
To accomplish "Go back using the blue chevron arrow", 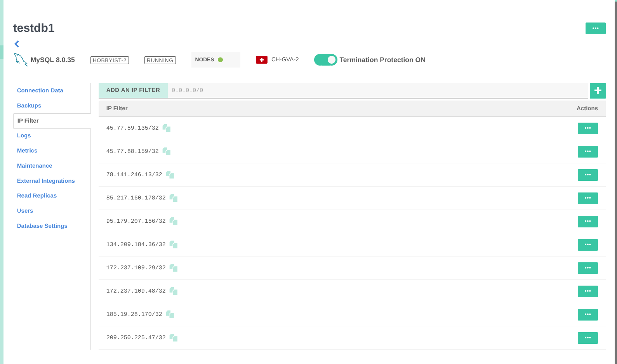I will point(17,44).
